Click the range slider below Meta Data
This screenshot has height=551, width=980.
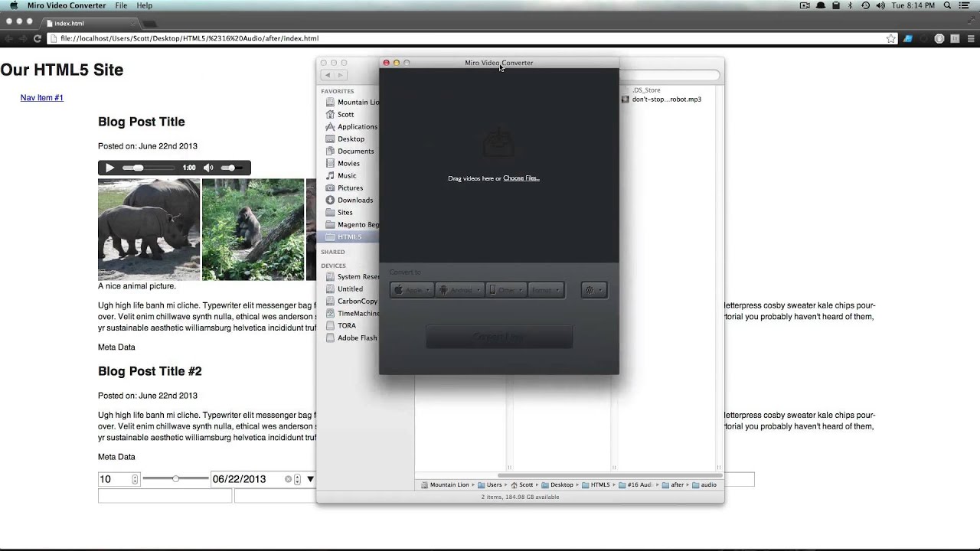point(175,478)
